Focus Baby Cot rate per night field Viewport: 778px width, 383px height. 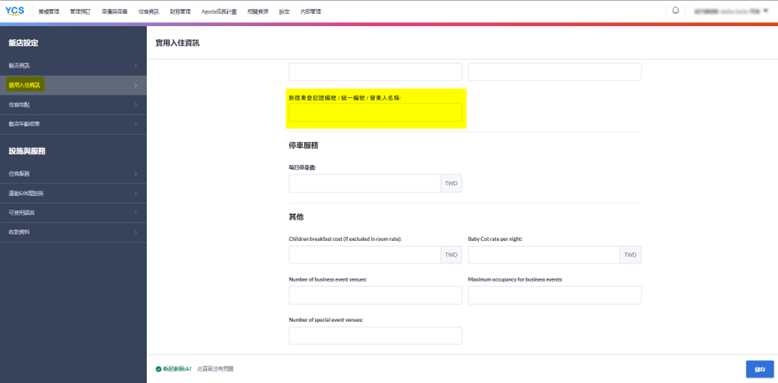click(x=543, y=255)
